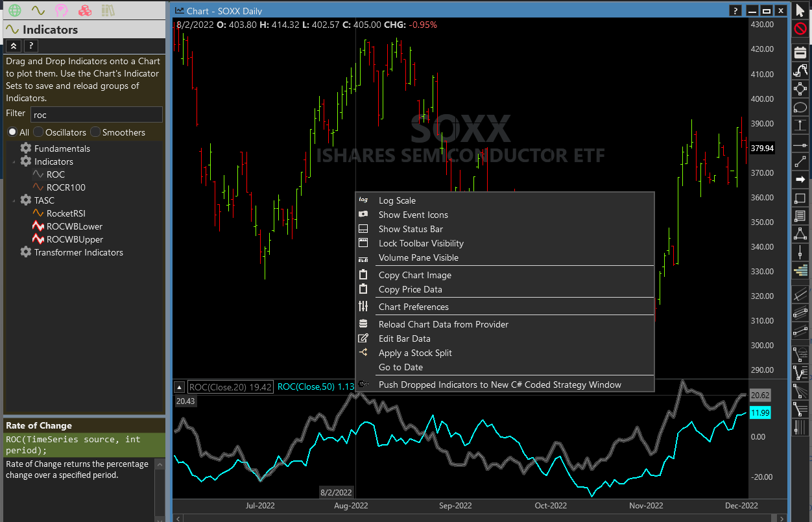Select the ellipse drawing tool
Viewport: 812px width, 522px height.
tap(800, 107)
